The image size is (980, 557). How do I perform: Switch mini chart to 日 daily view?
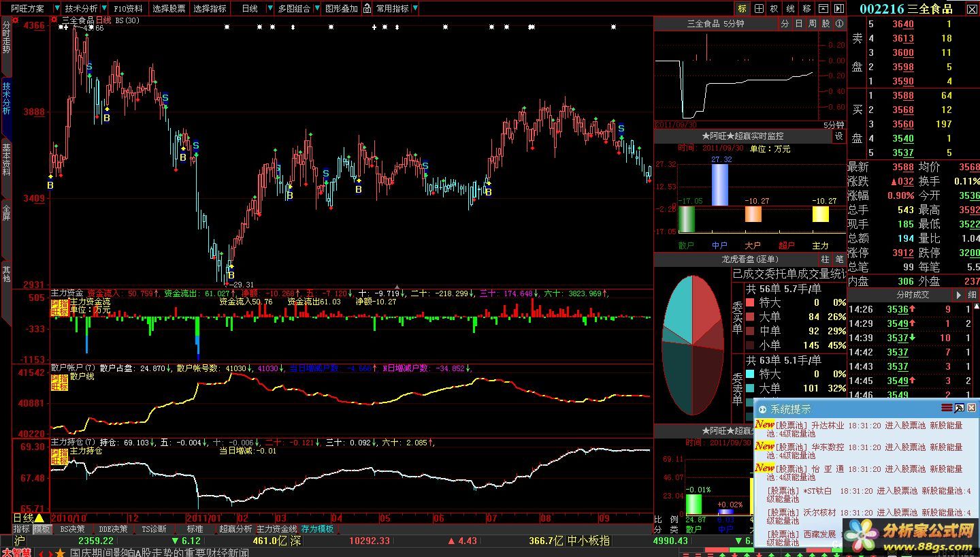point(798,24)
